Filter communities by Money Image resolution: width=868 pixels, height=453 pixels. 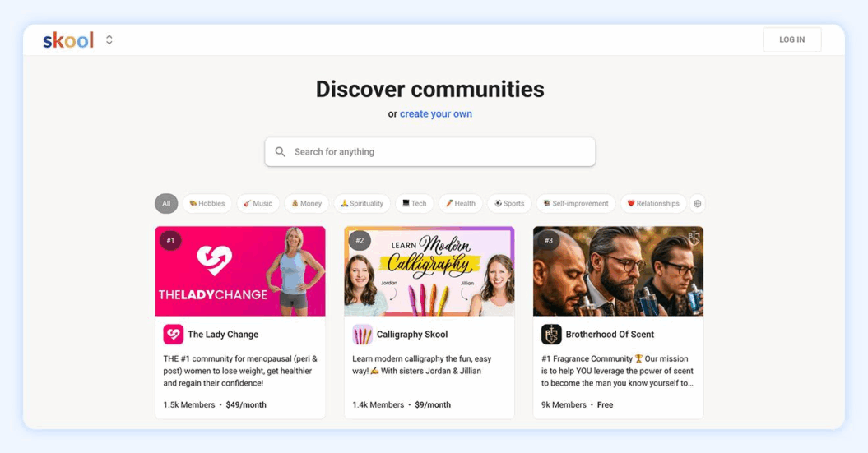(x=307, y=204)
